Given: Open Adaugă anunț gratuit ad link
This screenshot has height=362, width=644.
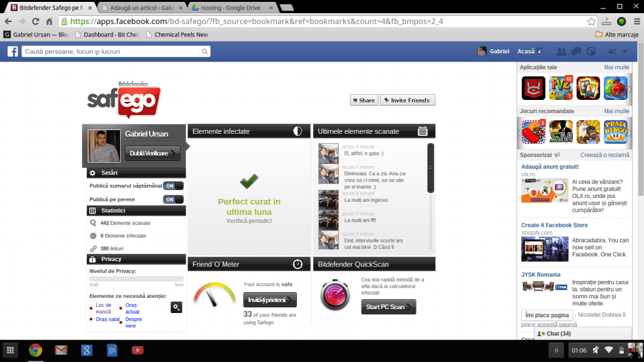Looking at the screenshot, I should [x=550, y=167].
